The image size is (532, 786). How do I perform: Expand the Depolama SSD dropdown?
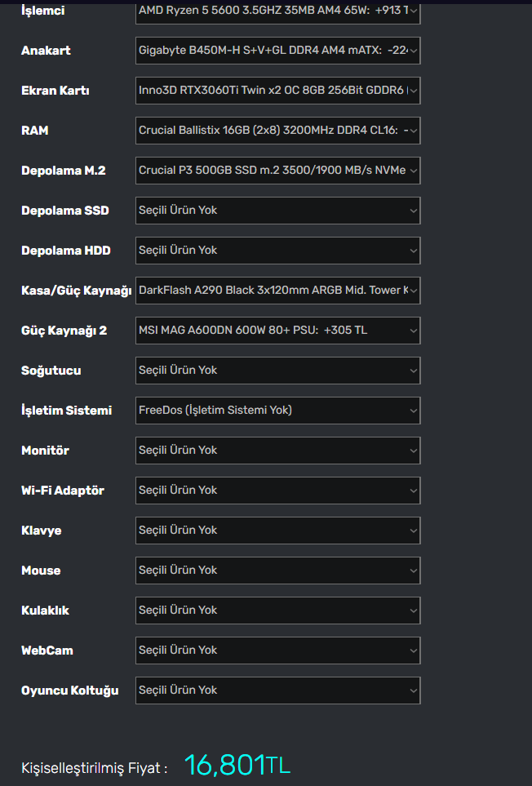click(x=277, y=211)
